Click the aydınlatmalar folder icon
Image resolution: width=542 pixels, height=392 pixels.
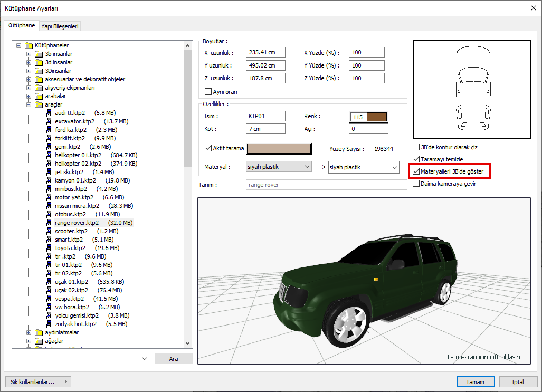click(x=39, y=332)
